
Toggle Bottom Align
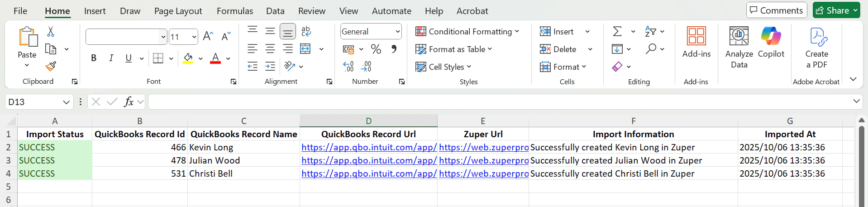pos(288,31)
